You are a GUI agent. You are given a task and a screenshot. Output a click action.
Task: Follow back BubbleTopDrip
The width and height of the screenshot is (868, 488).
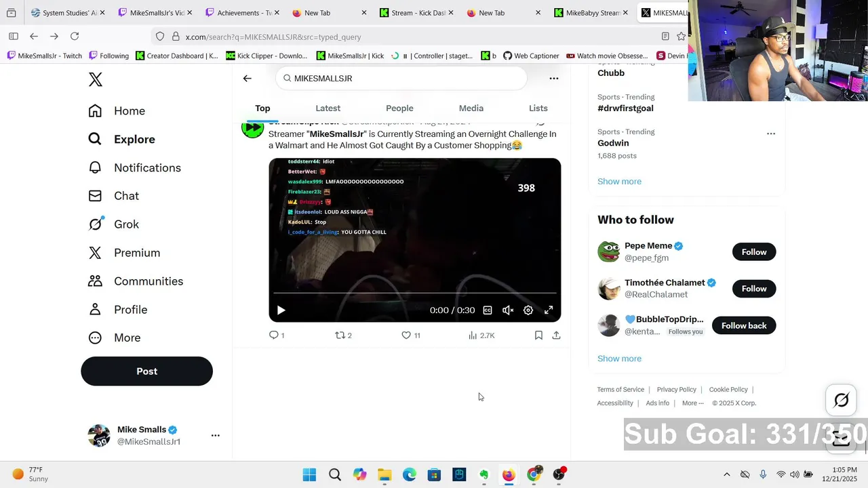coord(744,326)
